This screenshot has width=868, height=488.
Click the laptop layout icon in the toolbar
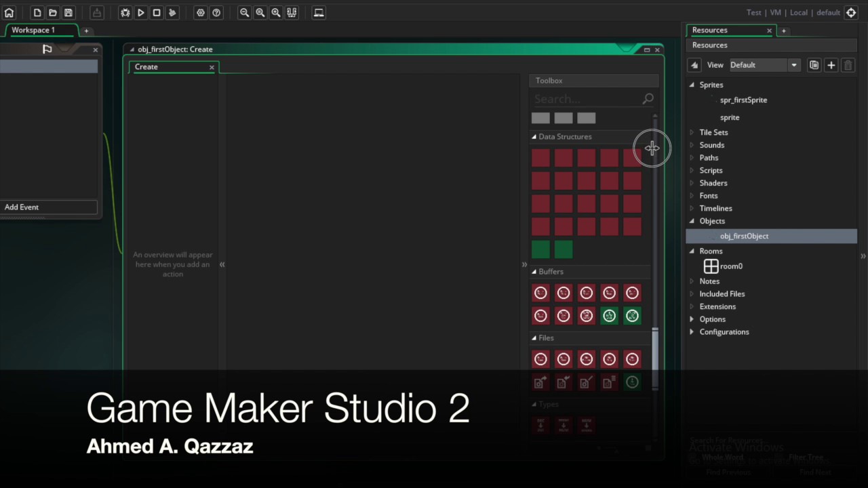(319, 12)
